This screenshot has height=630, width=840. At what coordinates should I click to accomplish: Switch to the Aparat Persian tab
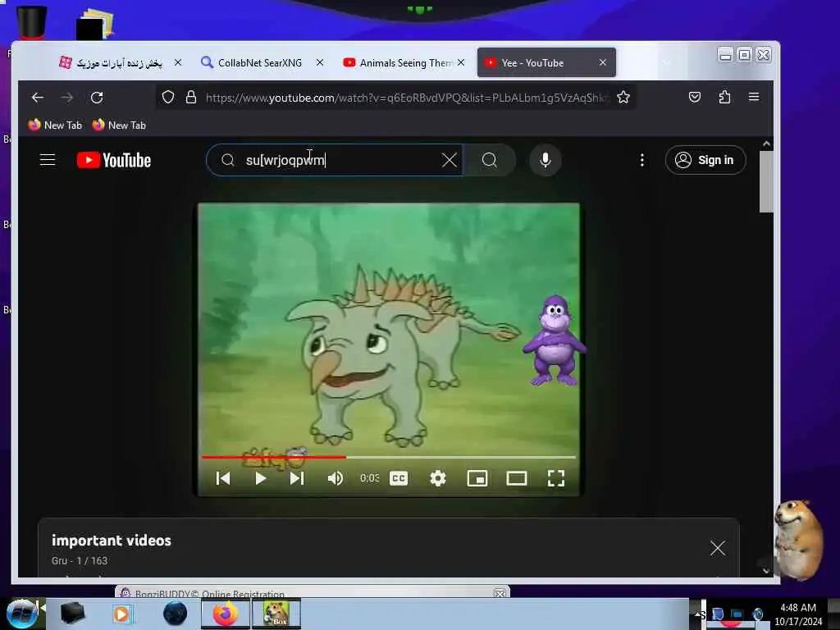click(119, 62)
